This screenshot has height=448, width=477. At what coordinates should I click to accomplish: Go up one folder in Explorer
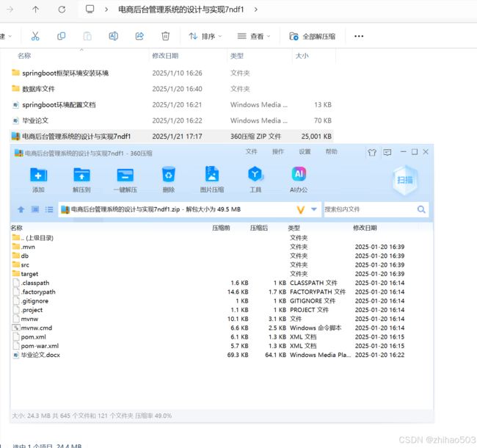pyautogui.click(x=36, y=10)
